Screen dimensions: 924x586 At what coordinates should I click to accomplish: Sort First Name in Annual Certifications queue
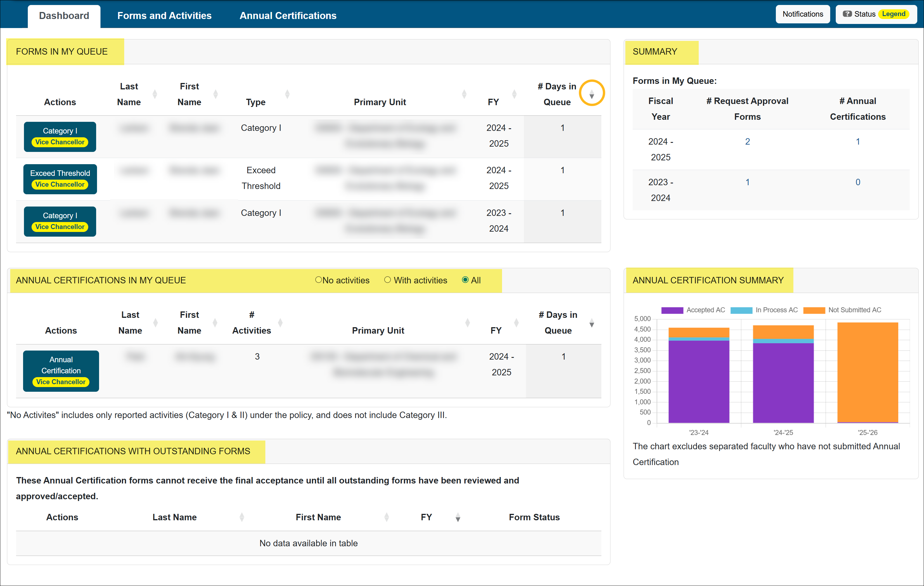click(x=215, y=323)
